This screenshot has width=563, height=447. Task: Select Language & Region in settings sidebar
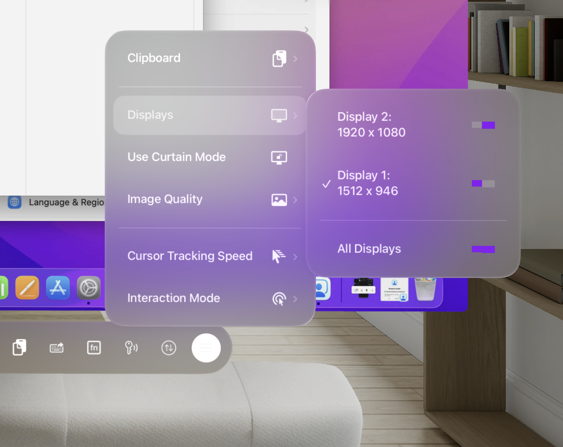click(x=56, y=202)
